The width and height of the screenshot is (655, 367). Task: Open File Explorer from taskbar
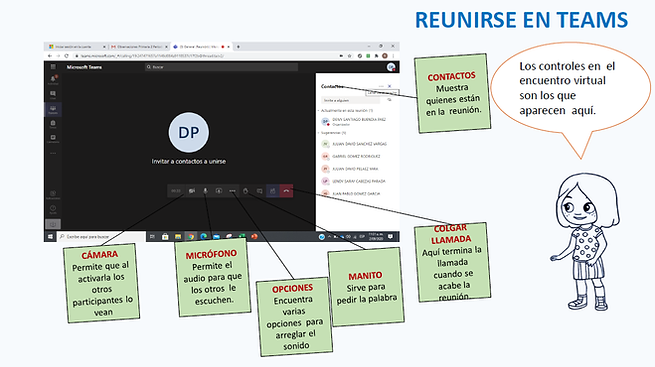click(178, 237)
